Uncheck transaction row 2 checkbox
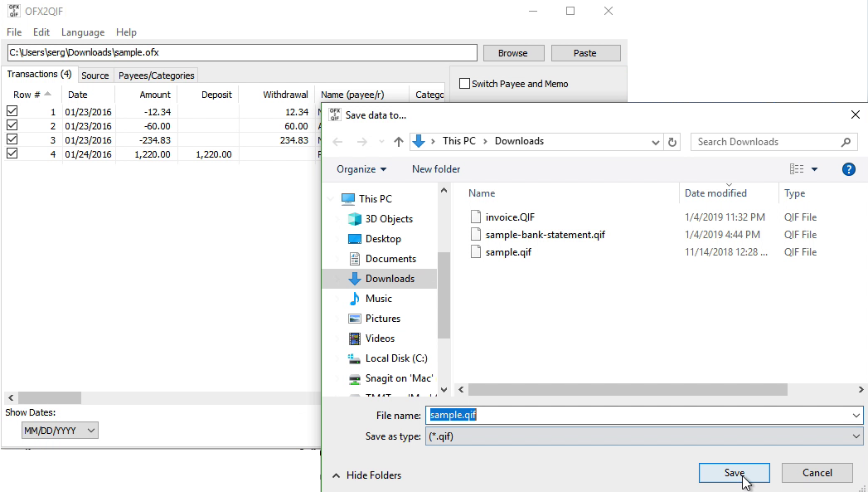The width and height of the screenshot is (868, 492). [x=12, y=125]
